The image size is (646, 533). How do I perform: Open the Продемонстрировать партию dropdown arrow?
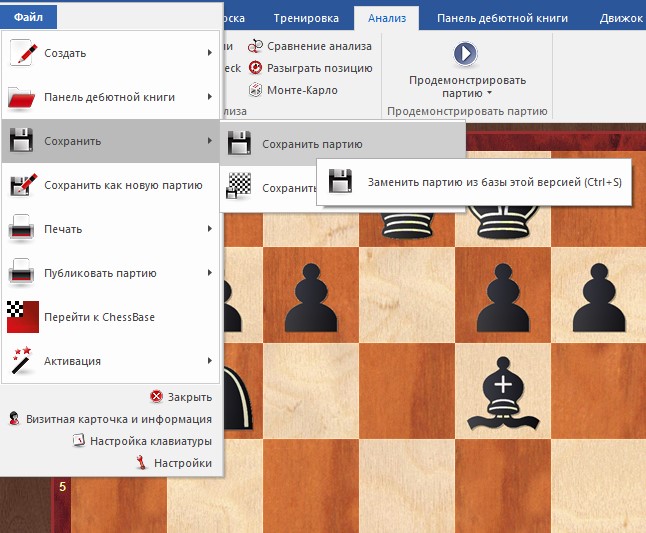(467, 94)
